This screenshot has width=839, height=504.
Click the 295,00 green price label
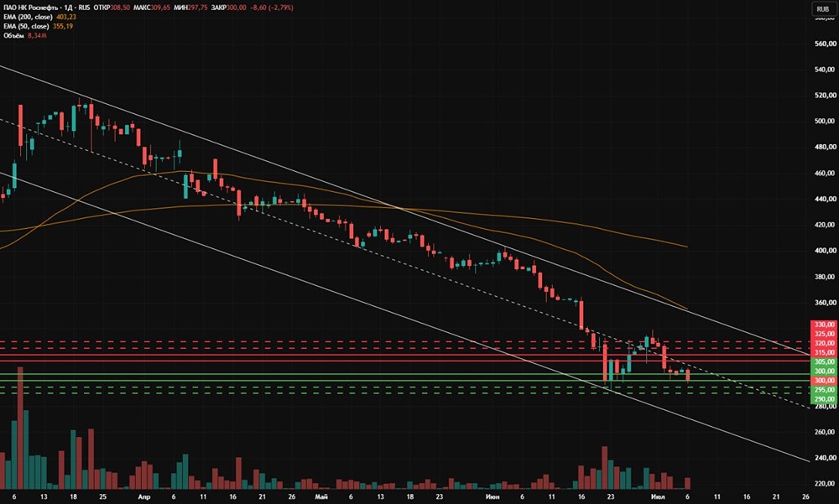pyautogui.click(x=825, y=390)
